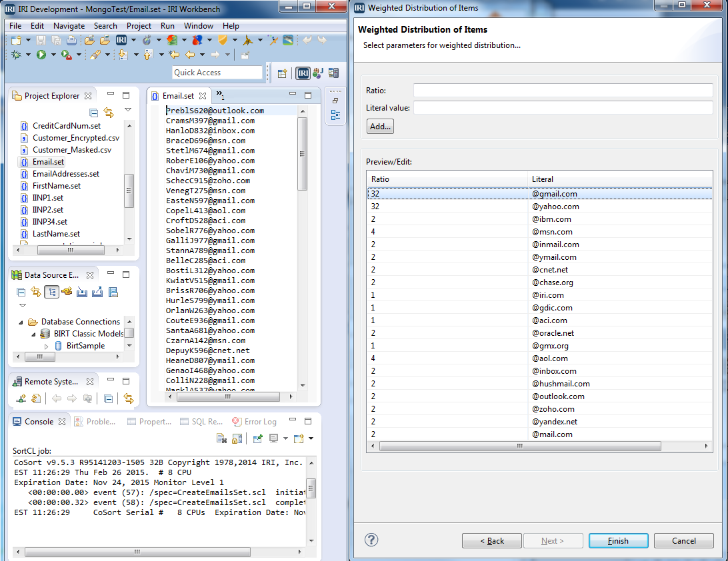Click the Import profiles icon in Data Source Explorer
728x561 pixels.
point(82,292)
